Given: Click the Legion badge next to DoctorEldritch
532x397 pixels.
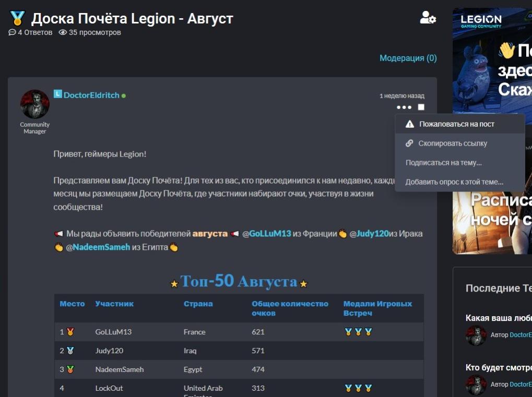Looking at the screenshot, I should point(57,94).
